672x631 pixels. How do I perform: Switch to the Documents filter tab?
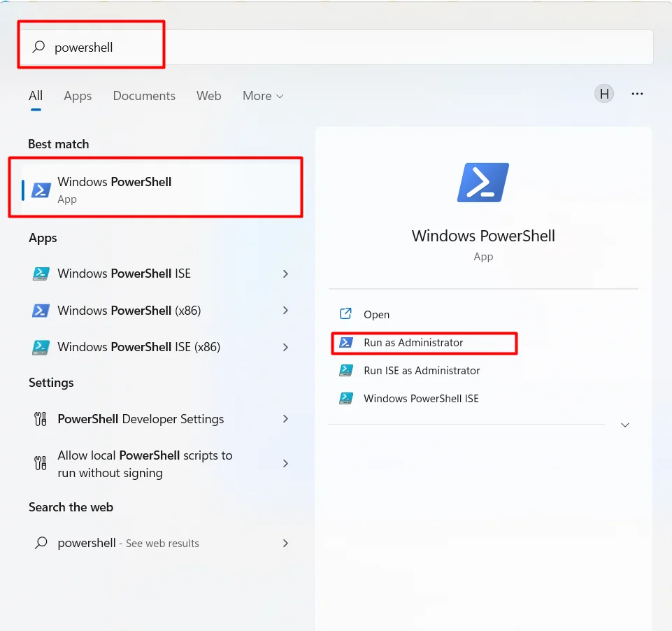point(144,96)
